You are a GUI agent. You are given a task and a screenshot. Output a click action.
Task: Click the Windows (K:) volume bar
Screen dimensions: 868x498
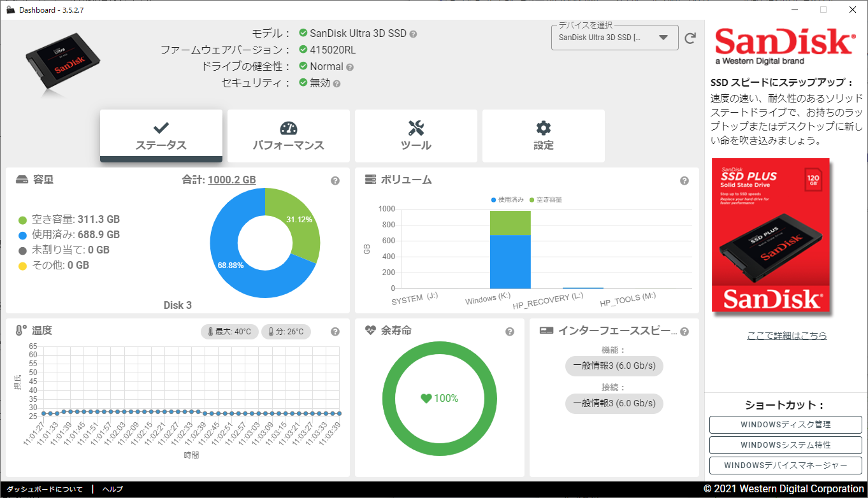(510, 250)
